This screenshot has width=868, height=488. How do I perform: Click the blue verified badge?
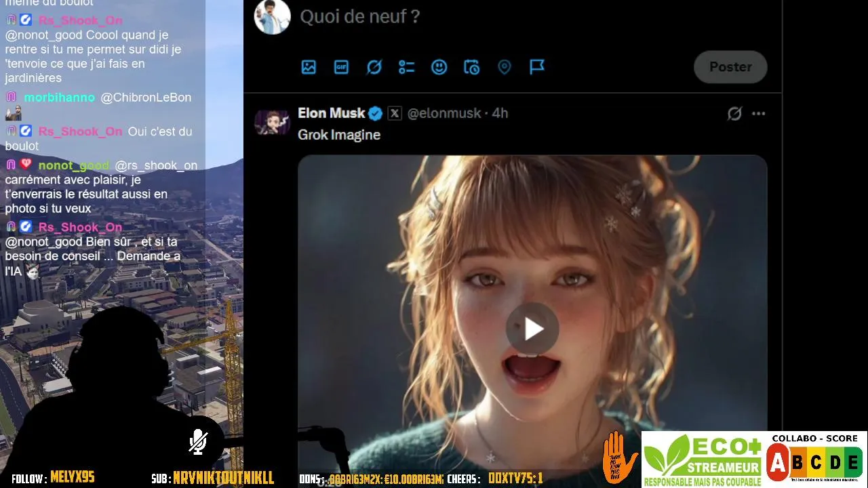(x=376, y=113)
